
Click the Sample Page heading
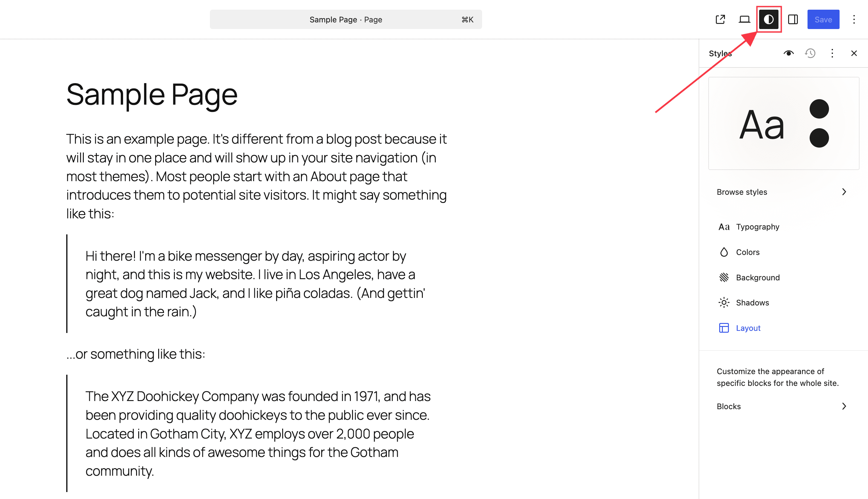(152, 95)
